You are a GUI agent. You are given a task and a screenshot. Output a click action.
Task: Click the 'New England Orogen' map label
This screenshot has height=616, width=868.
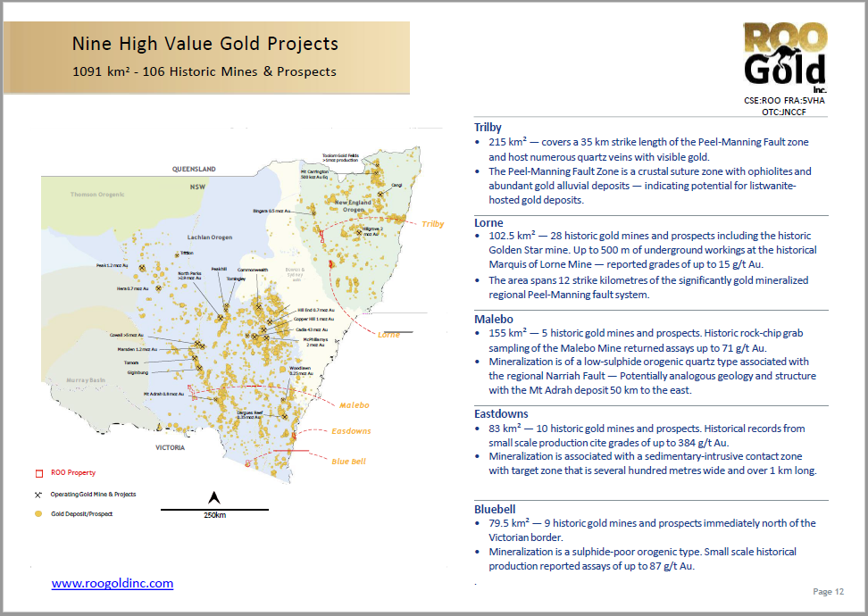[x=353, y=206]
